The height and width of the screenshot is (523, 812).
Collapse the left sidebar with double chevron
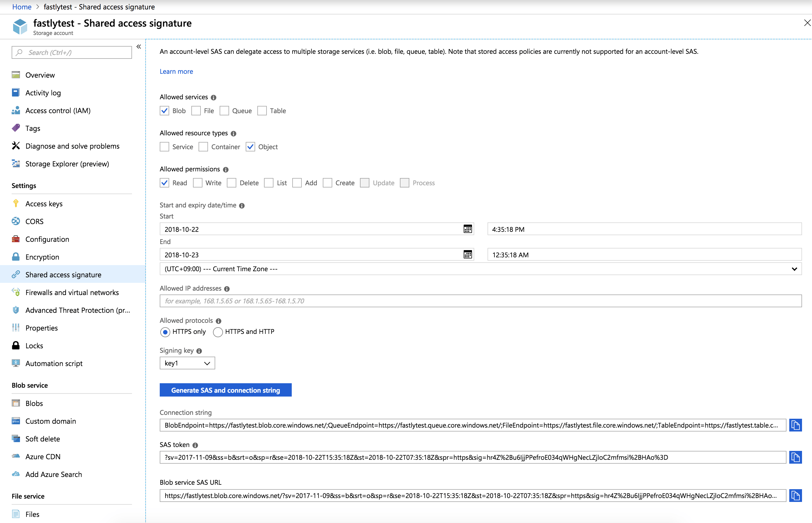(x=139, y=47)
